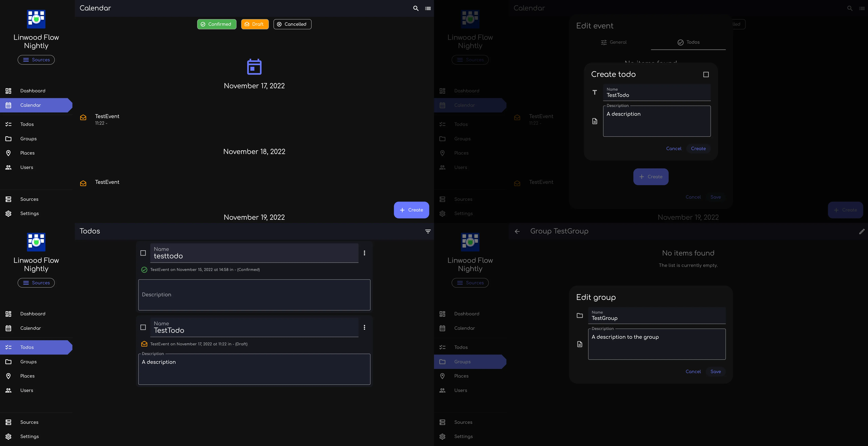This screenshot has height=446, width=868.
Task: Switch to the Todos tab in Edit event
Action: coord(688,42)
